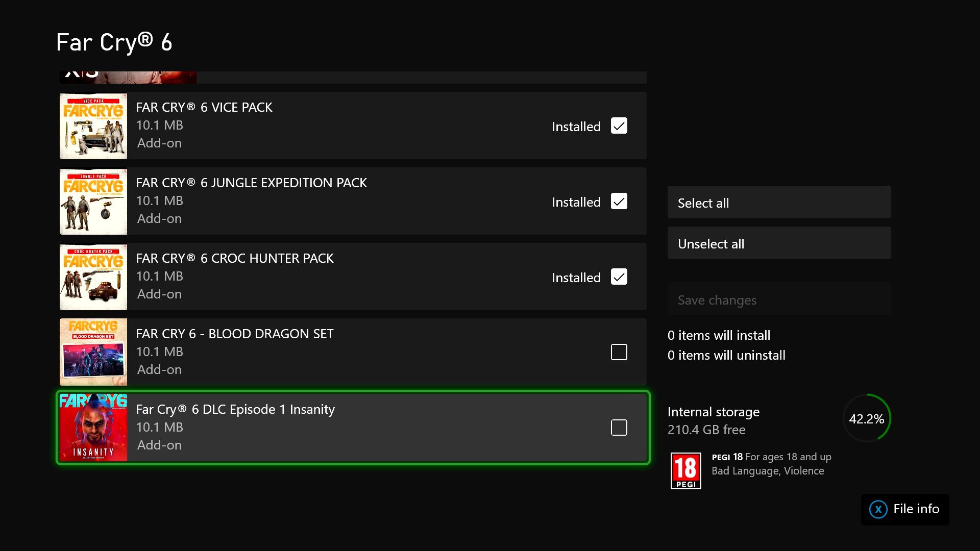The height and width of the screenshot is (551, 980).
Task: Click the Installed label on Vice Pack row
Action: pos(576,127)
